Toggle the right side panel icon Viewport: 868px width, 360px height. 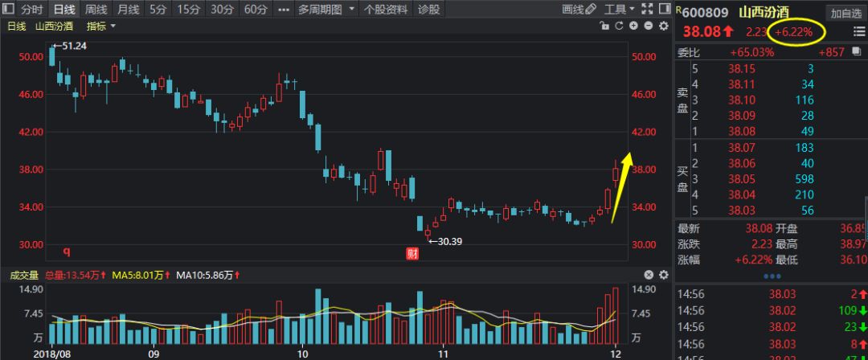tap(663, 8)
